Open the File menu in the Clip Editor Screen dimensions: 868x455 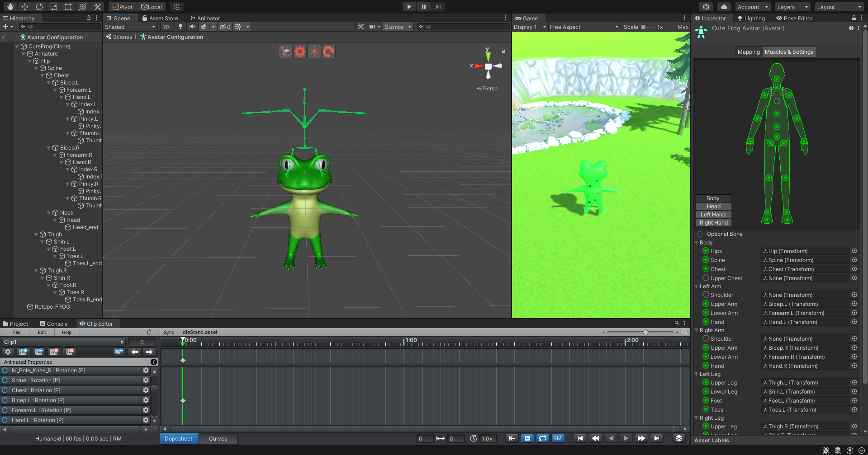(x=17, y=332)
